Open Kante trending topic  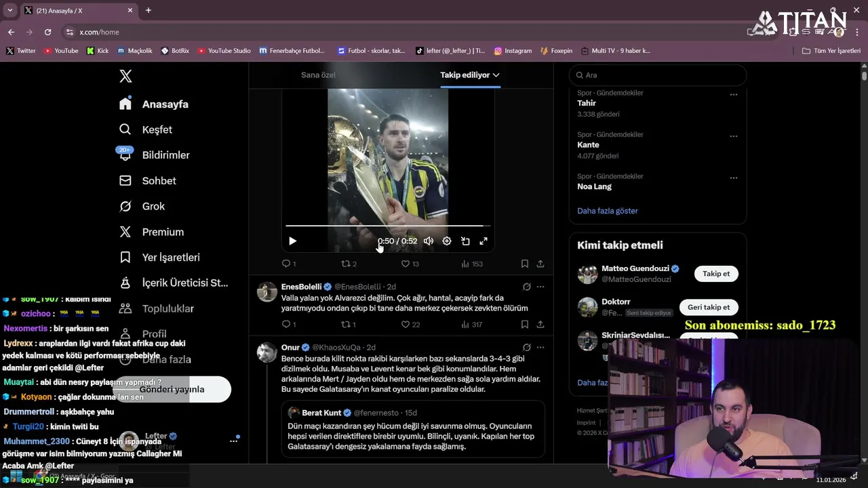tap(588, 145)
